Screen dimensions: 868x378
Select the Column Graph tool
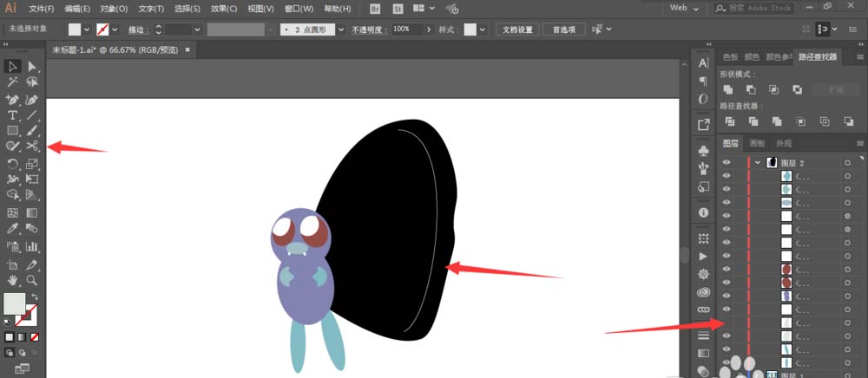32,246
